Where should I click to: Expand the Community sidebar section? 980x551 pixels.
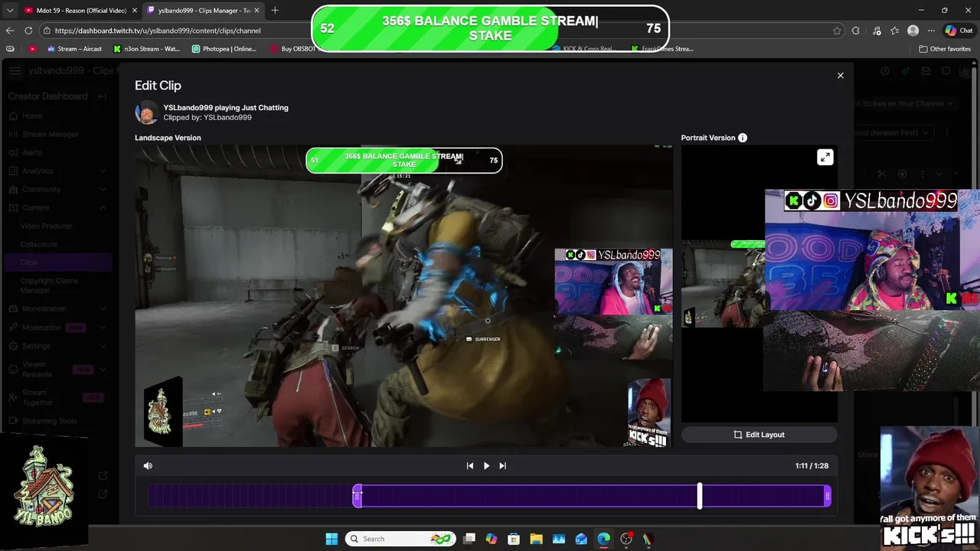(57, 190)
